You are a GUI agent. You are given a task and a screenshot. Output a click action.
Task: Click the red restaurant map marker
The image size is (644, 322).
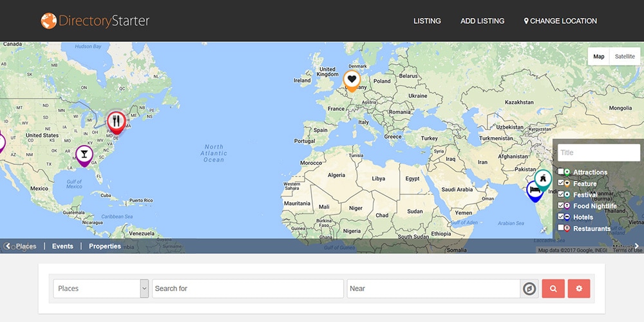[x=116, y=120]
